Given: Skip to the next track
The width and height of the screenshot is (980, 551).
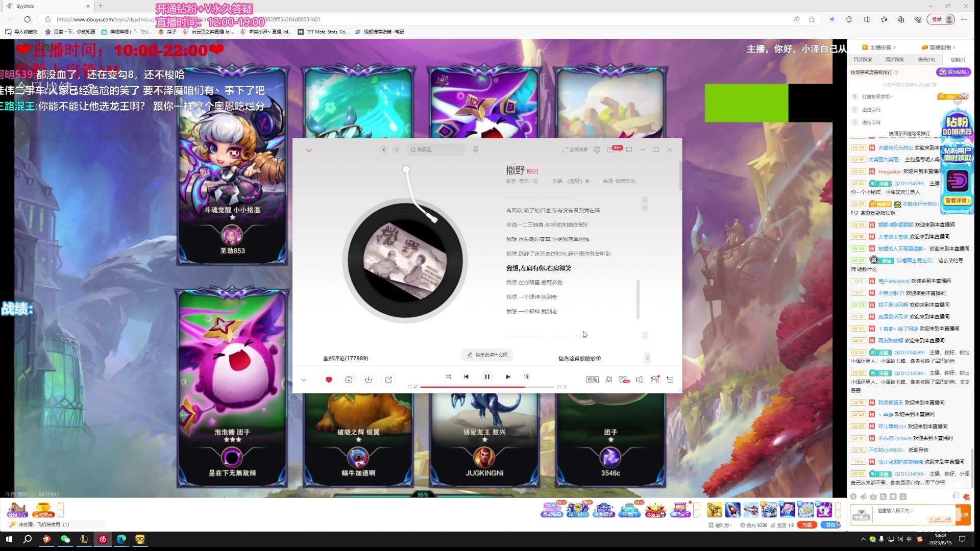Looking at the screenshot, I should click(508, 377).
